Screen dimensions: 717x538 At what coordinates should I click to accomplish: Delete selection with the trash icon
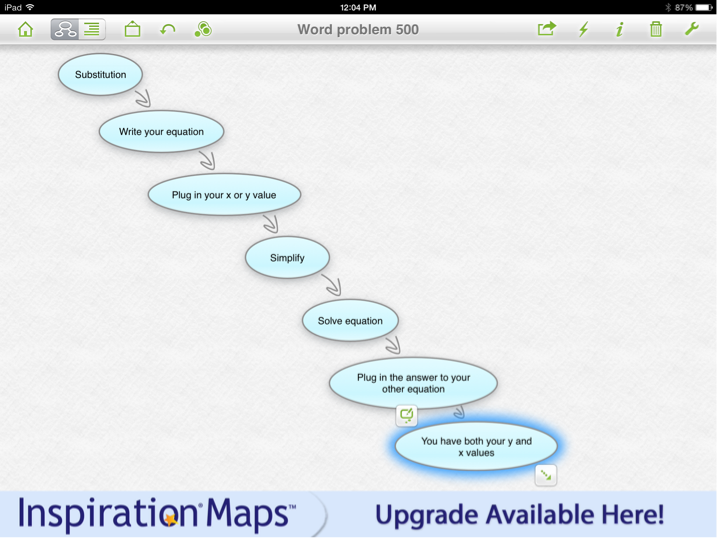pos(656,29)
